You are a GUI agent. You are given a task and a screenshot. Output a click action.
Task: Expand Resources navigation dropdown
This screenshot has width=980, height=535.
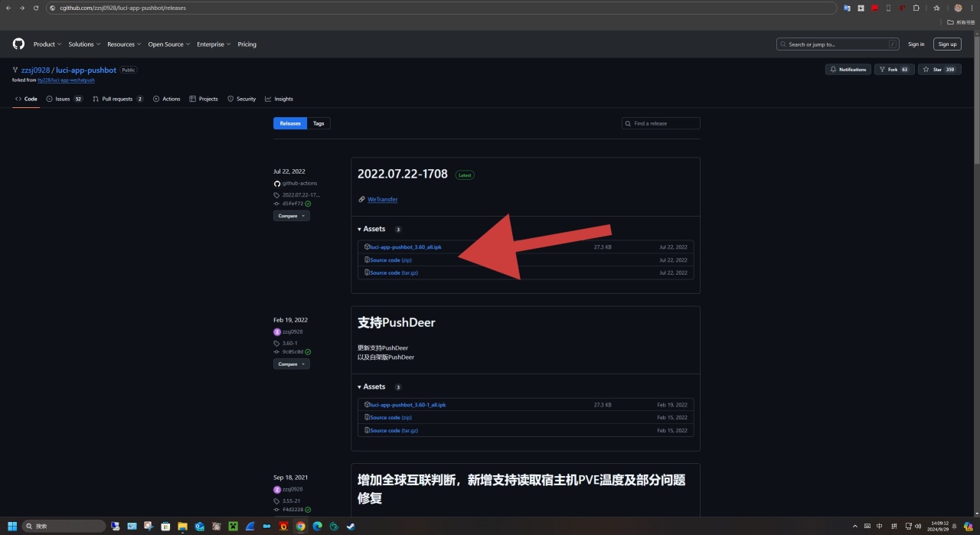124,44
